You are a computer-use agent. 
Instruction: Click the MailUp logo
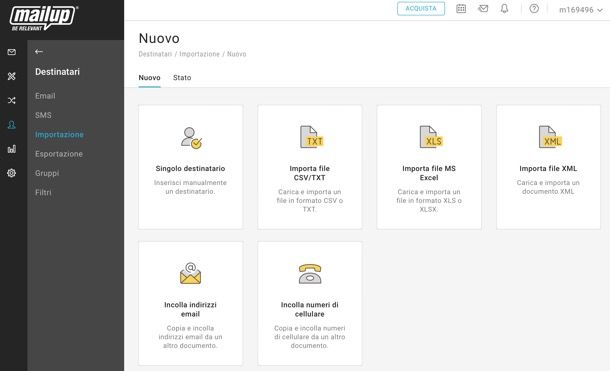[x=43, y=18]
